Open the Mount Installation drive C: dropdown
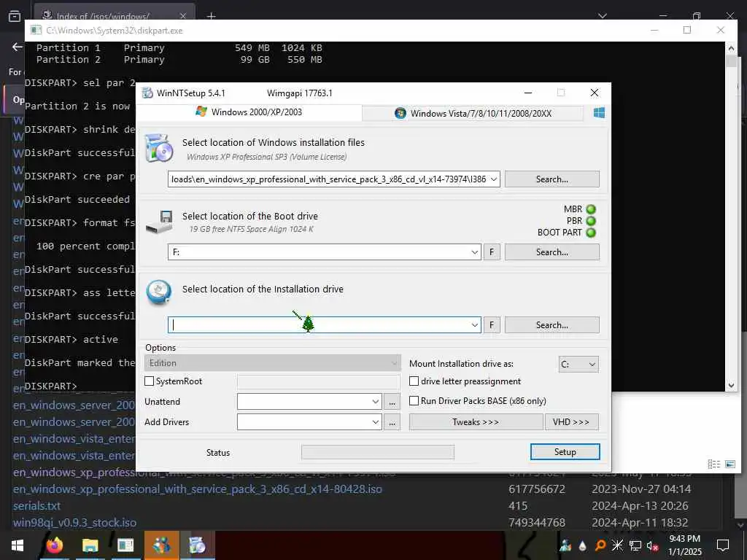Image resolution: width=747 pixels, height=560 pixels. [578, 365]
